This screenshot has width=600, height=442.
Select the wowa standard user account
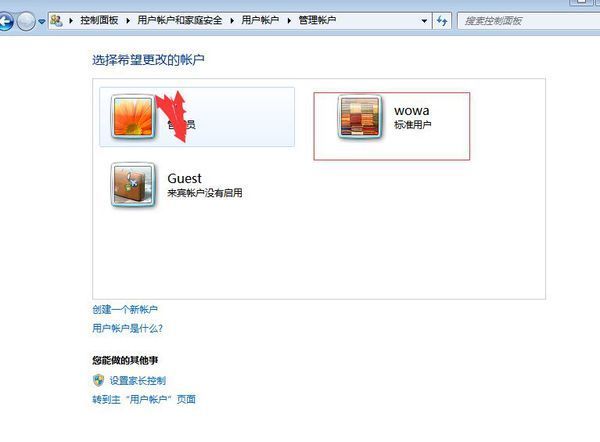[391, 126]
